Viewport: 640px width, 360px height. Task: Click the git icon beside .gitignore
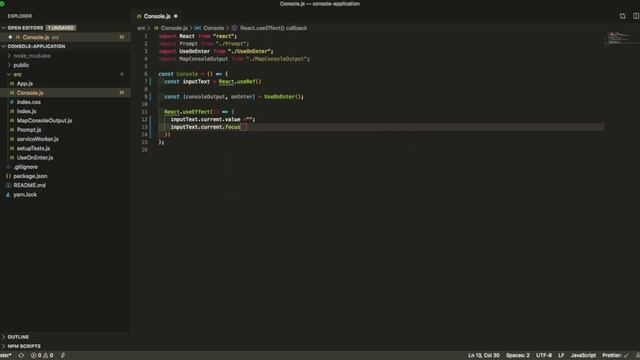pyautogui.click(x=8, y=167)
